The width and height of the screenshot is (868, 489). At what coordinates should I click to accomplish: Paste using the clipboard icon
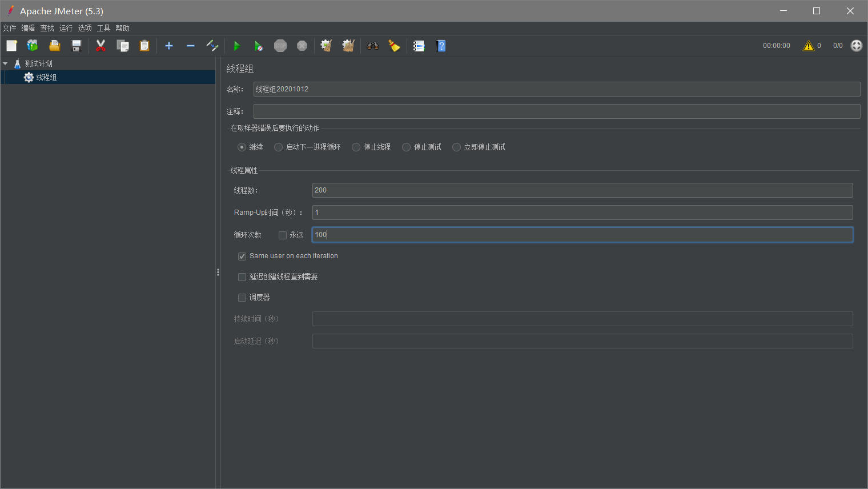click(144, 46)
